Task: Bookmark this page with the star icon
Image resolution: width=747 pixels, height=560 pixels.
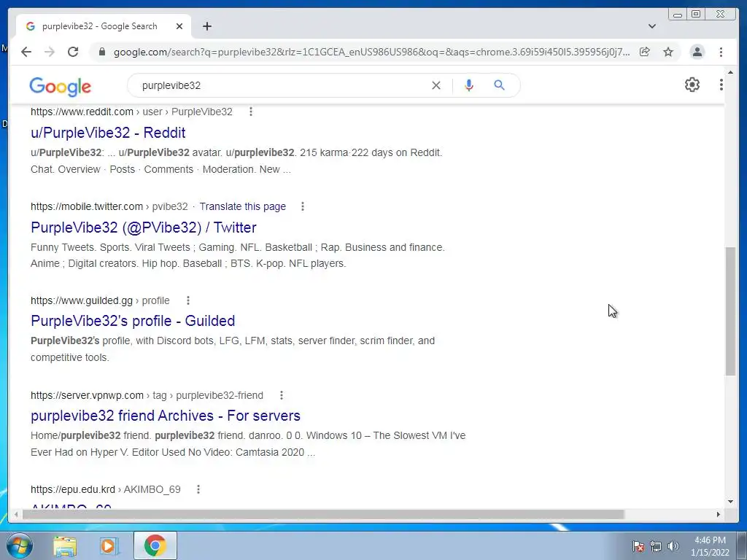Action: coord(668,52)
